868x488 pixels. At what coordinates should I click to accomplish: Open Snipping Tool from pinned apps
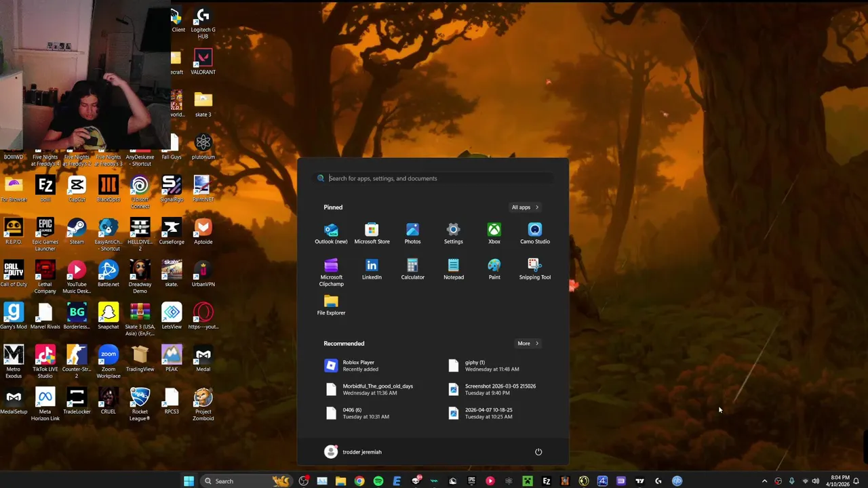(535, 269)
